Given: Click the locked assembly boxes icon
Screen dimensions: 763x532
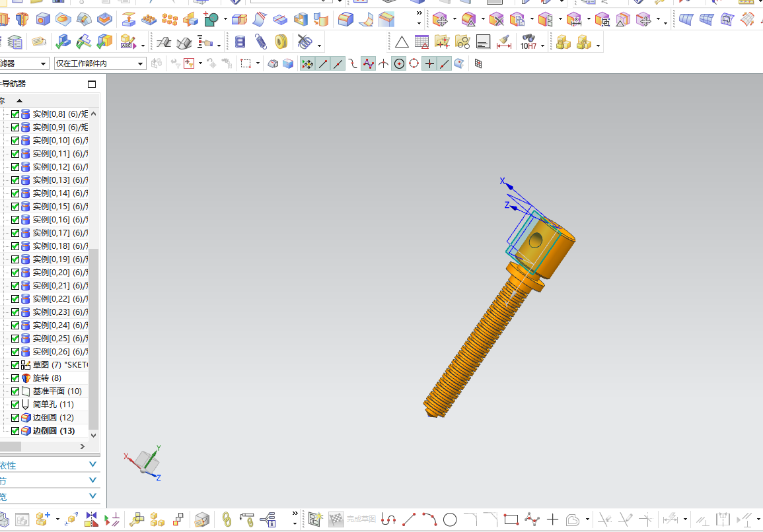Looking at the screenshot, I should pyautogui.click(x=563, y=42).
